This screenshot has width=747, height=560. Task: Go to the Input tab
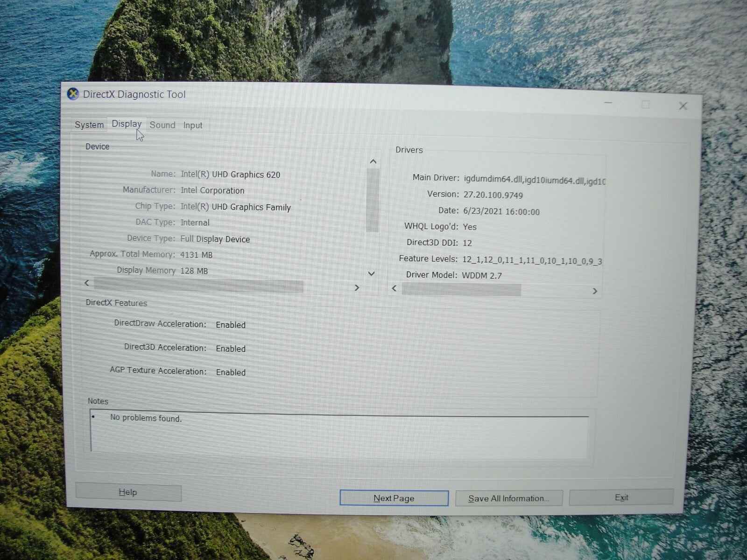tap(193, 126)
